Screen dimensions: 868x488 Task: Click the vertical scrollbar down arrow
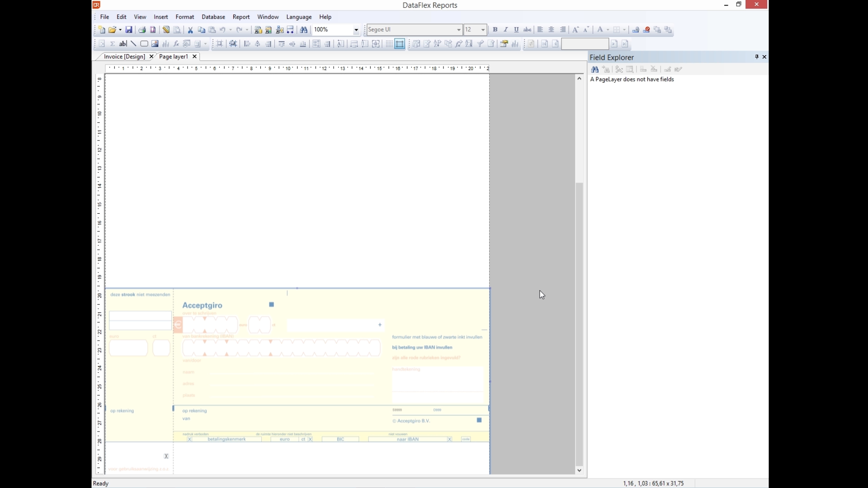580,471
